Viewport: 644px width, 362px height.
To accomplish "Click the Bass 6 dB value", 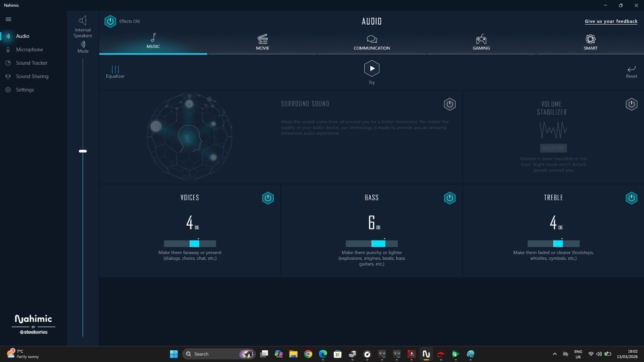I will click(x=374, y=222).
